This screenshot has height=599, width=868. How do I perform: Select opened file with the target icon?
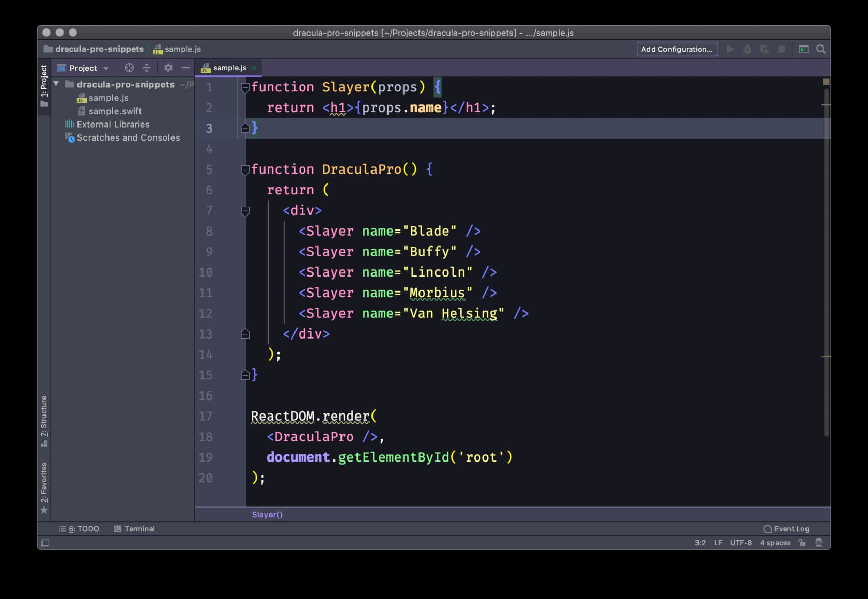[129, 68]
